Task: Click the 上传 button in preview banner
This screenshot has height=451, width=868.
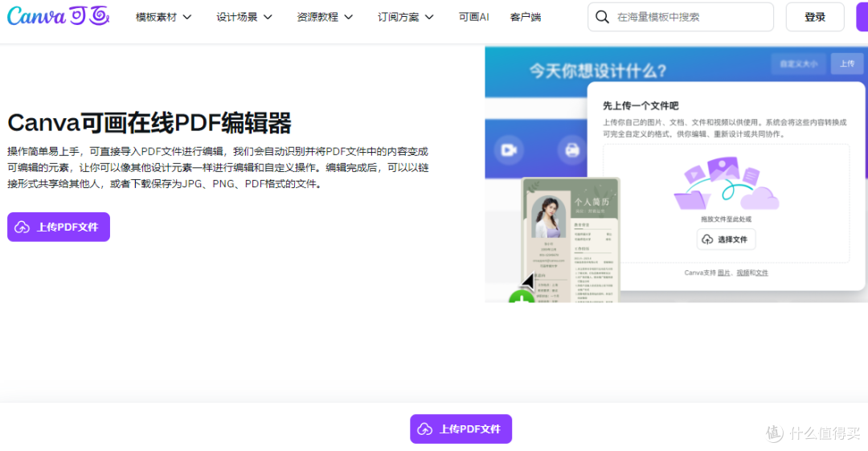Action: pyautogui.click(x=847, y=64)
